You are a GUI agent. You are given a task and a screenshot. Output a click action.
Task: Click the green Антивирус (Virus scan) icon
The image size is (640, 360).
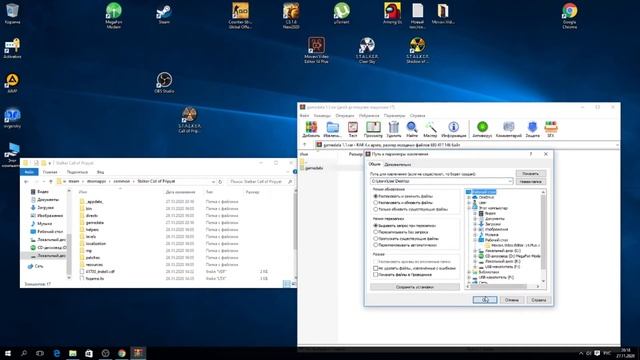tap(482, 129)
